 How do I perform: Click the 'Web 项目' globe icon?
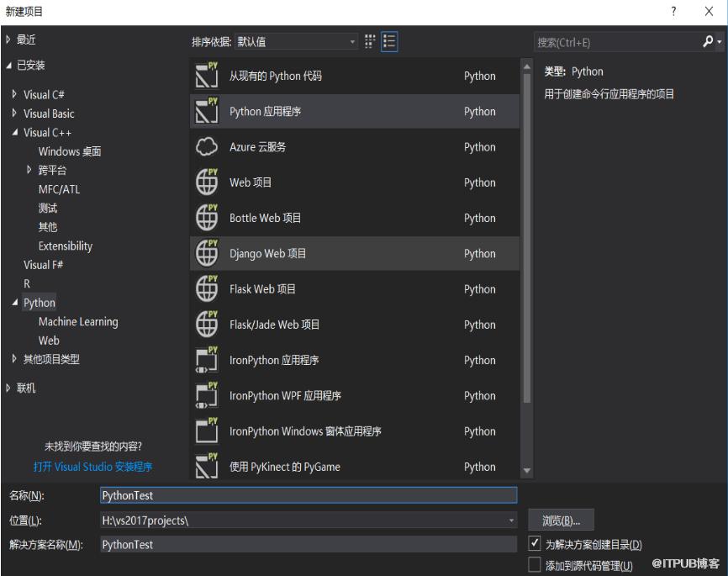pos(207,182)
